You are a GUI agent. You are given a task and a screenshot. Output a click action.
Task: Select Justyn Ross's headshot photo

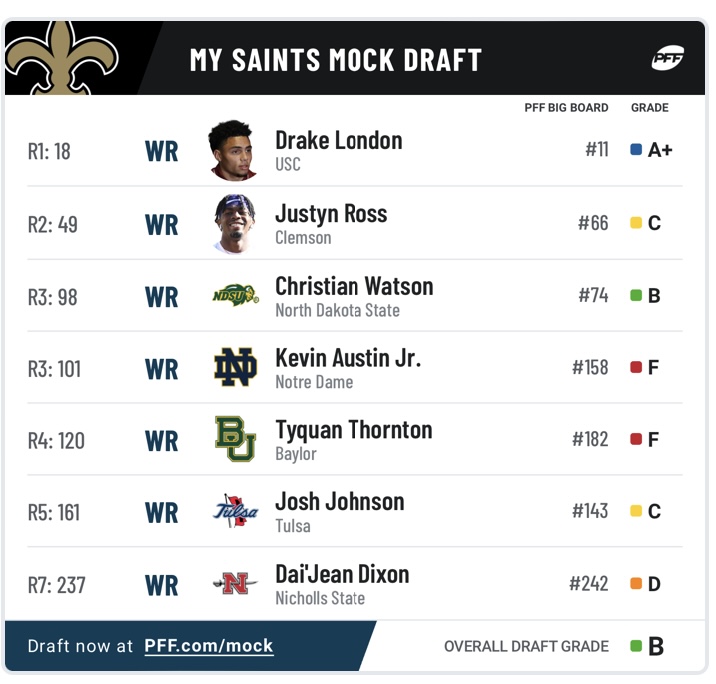coord(235,224)
